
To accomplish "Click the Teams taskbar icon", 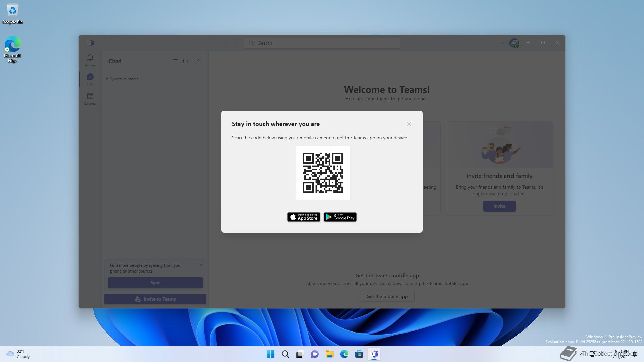I will tap(374, 354).
